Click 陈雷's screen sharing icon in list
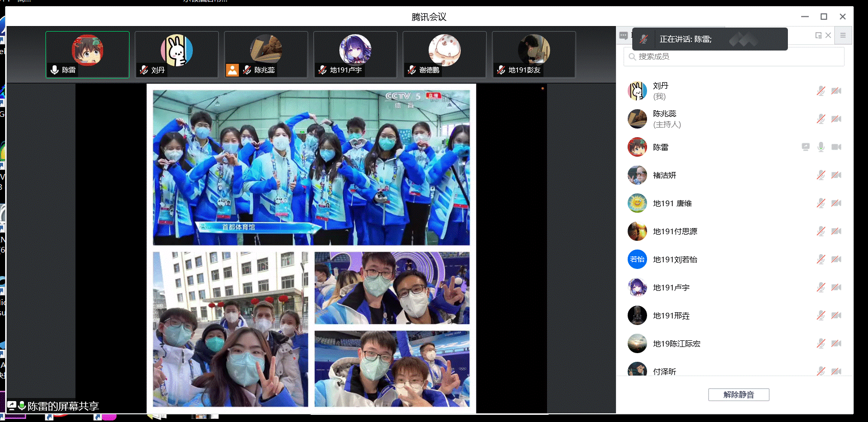Image resolution: width=868 pixels, height=422 pixels. pos(805,147)
